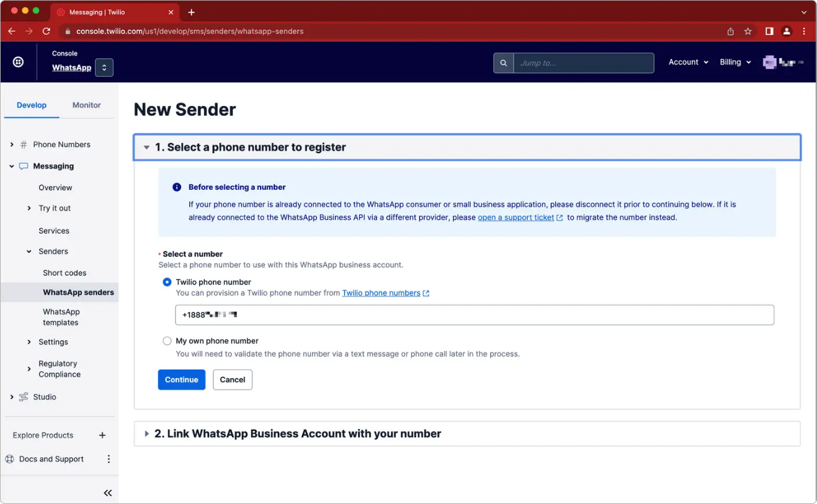Expand the Phone Numbers tree chevron

pyautogui.click(x=12, y=144)
